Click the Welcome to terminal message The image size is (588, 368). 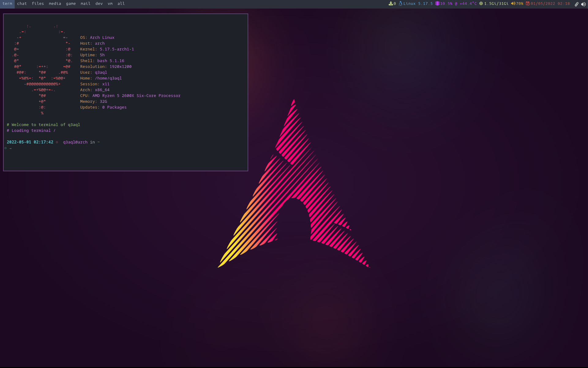pyautogui.click(x=43, y=125)
